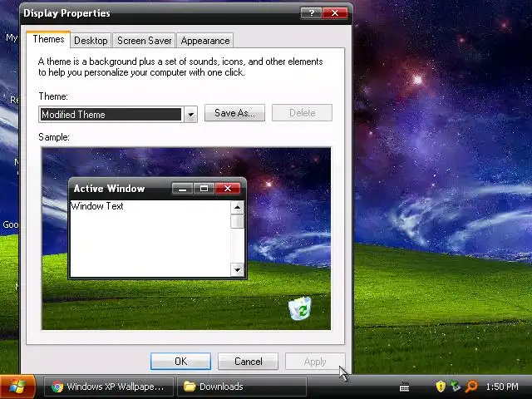
Task: Select the Modified Theme combo box field
Action: [x=118, y=115]
